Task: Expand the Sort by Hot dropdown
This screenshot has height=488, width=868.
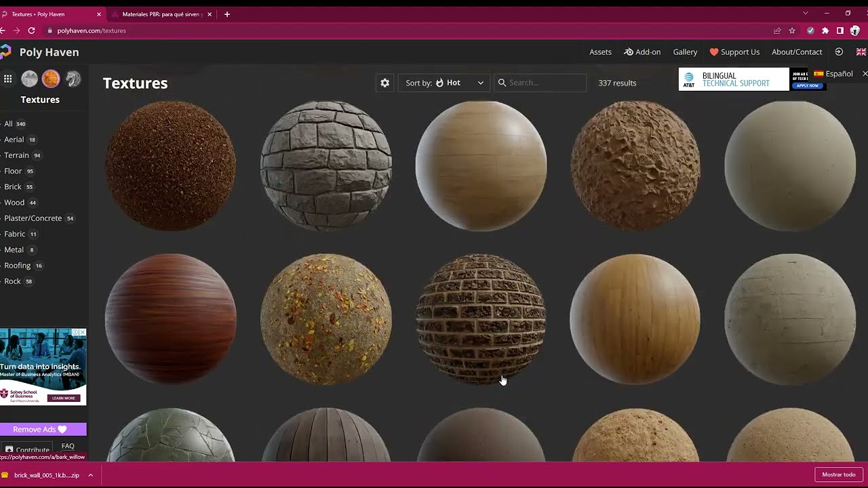Action: point(444,83)
